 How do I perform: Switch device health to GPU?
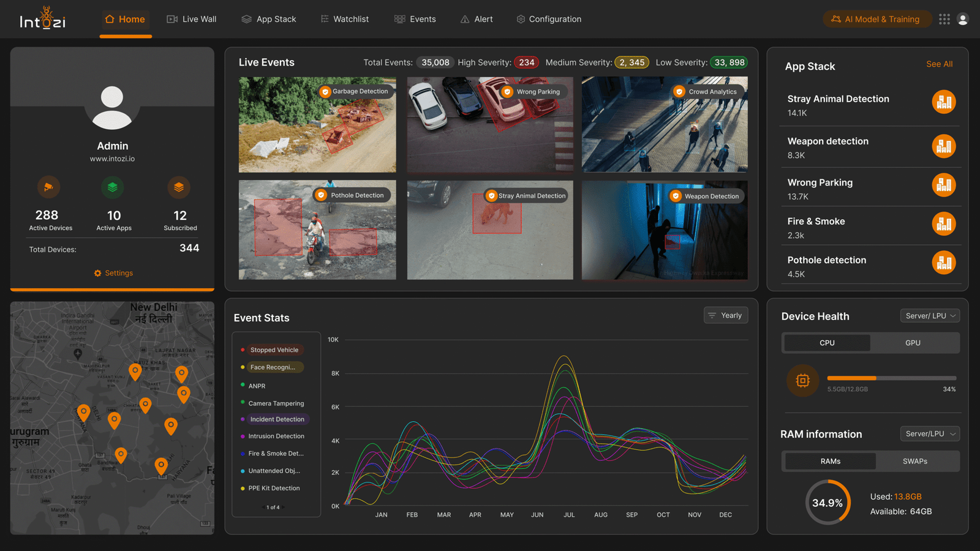click(913, 343)
